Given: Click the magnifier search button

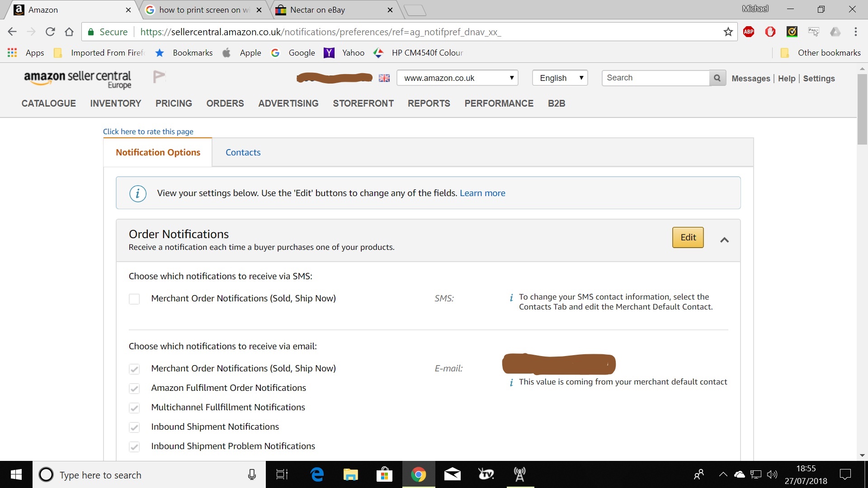Looking at the screenshot, I should [x=717, y=78].
